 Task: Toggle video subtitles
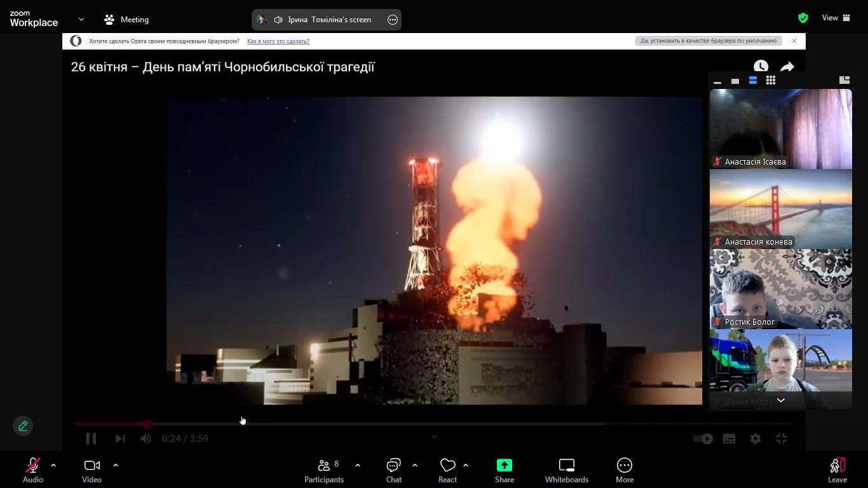[x=729, y=438]
